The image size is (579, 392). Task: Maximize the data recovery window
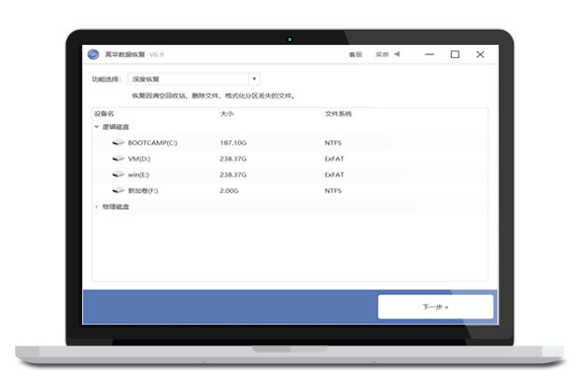(x=455, y=55)
